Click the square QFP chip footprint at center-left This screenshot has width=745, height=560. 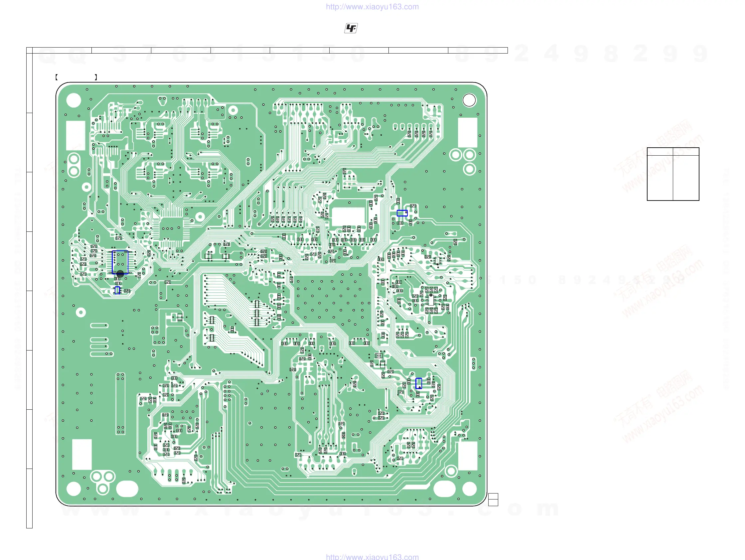[170, 229]
